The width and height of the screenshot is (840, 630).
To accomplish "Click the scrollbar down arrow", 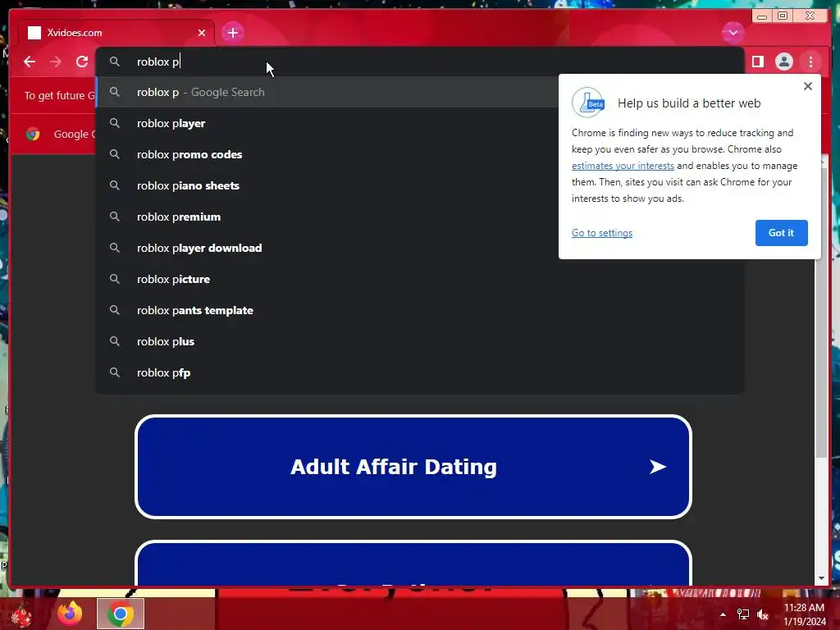I will pos(821,578).
